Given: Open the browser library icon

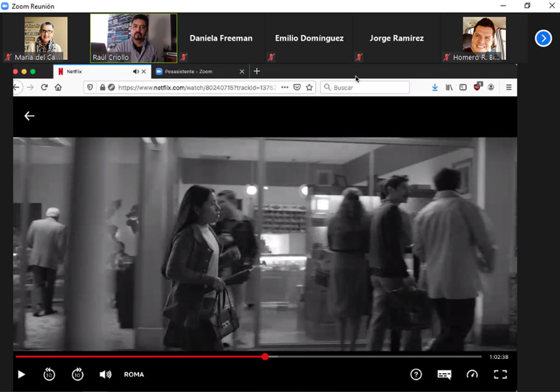Looking at the screenshot, I should 449,87.
